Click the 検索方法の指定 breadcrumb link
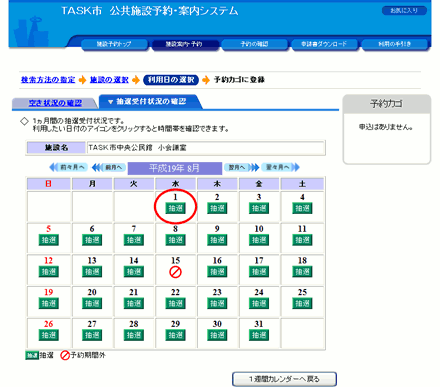 click(48, 80)
